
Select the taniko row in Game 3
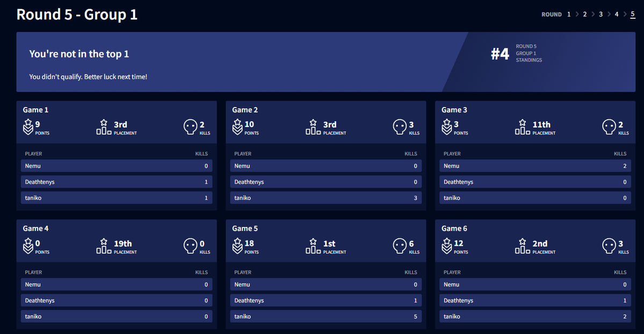[x=535, y=198]
